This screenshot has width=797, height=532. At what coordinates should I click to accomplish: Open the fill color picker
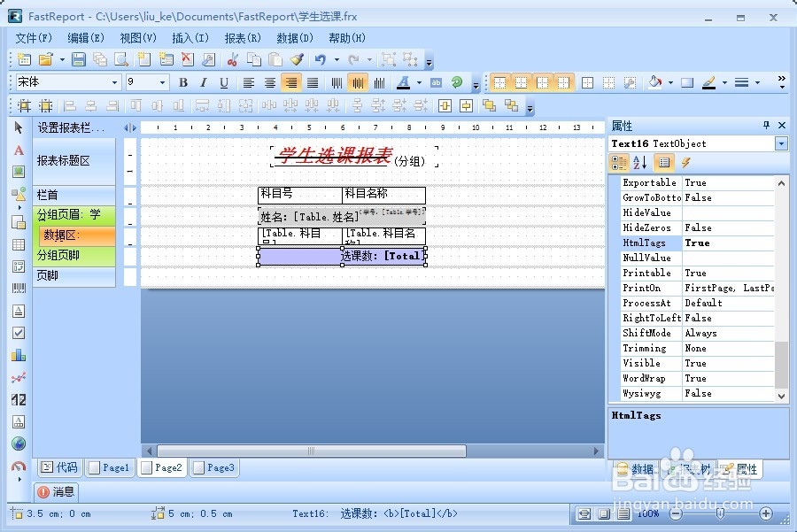(654, 82)
